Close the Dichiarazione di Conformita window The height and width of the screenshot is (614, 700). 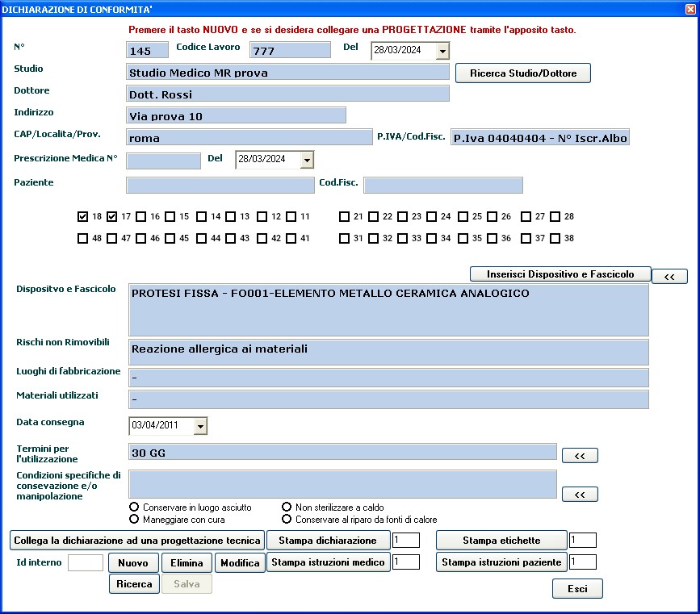point(690,9)
